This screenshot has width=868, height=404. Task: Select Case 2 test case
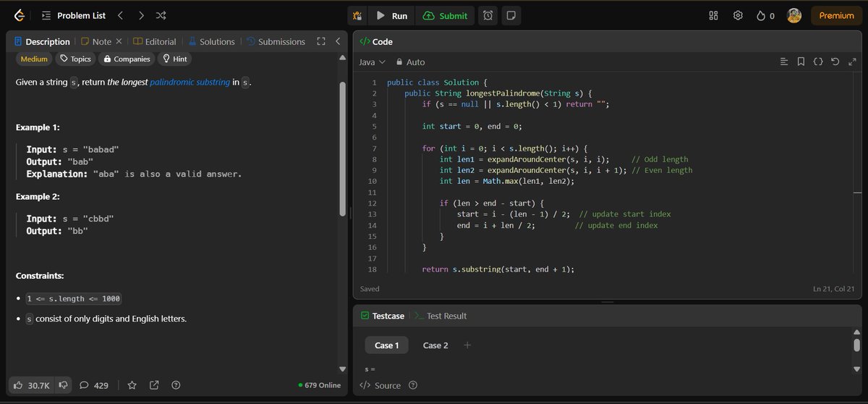(x=435, y=345)
